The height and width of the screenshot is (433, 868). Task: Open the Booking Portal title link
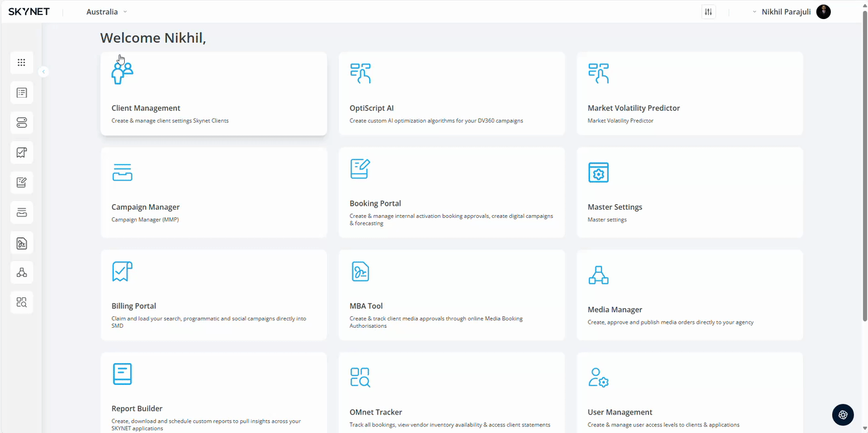375,203
